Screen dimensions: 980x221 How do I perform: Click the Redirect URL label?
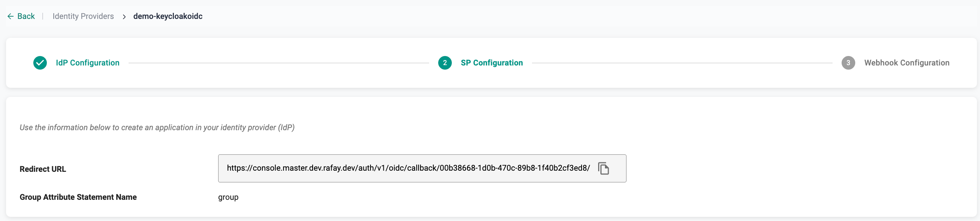tap(43, 169)
